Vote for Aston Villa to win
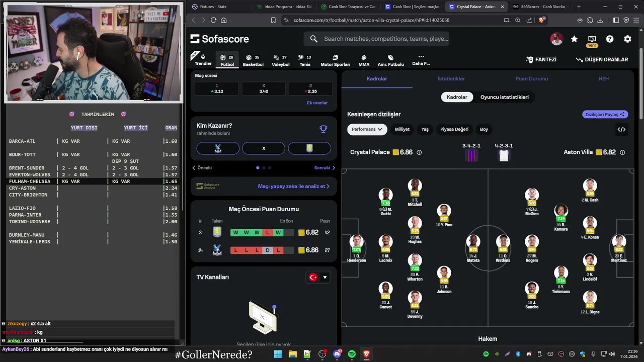 [x=309, y=148]
